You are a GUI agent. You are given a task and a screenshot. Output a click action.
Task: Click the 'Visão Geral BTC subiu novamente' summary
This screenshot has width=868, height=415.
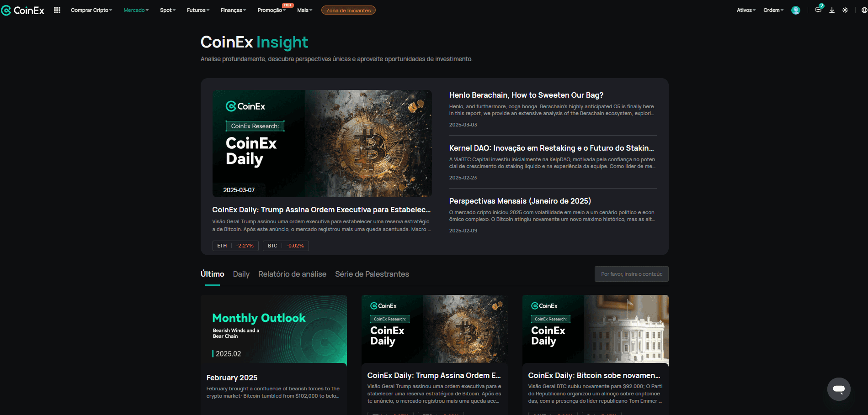tap(595, 394)
